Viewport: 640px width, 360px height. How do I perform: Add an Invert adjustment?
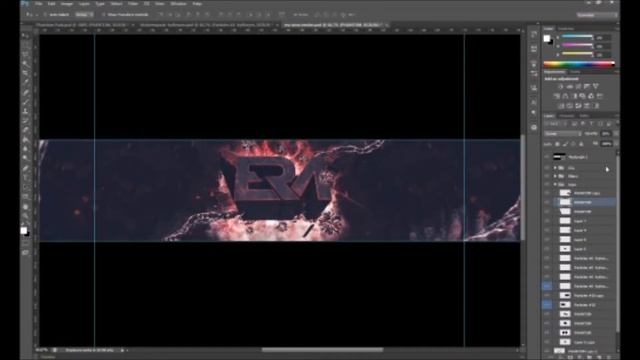pos(561,106)
